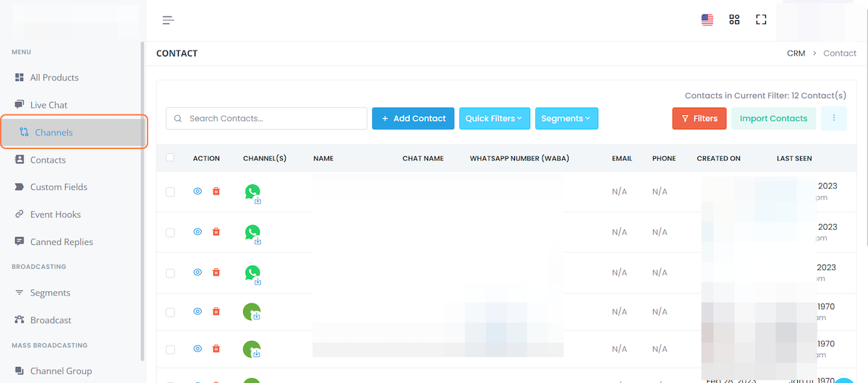Delete third contact with trash icon
This screenshot has width=868, height=383.
[x=216, y=272]
